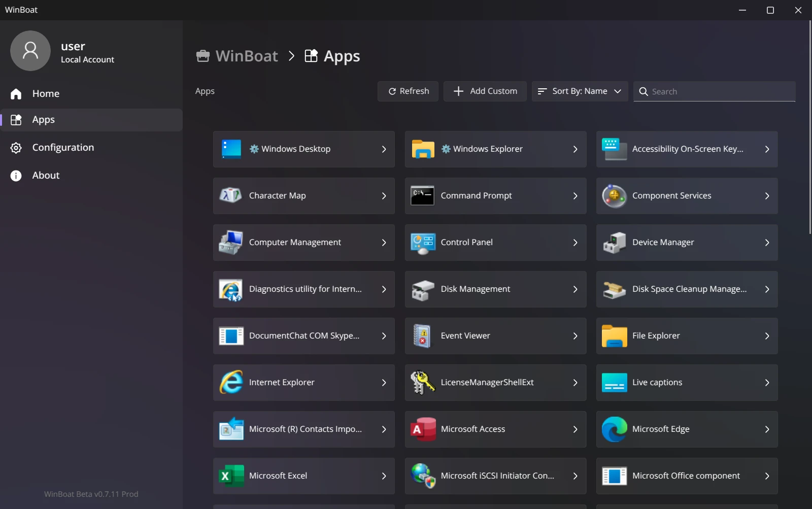Image resolution: width=812 pixels, height=509 pixels.
Task: Expand the File Explorer chevron arrow
Action: point(767,336)
